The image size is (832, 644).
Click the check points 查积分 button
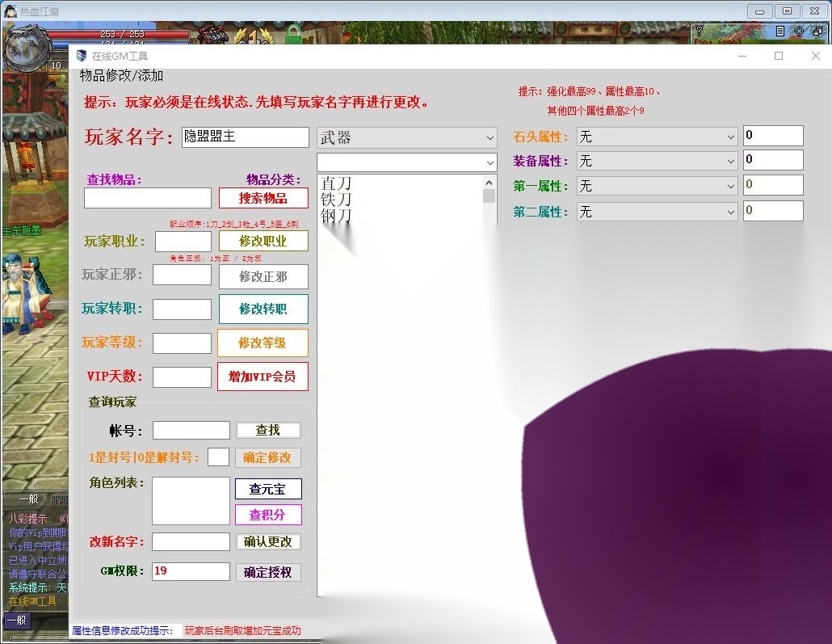coord(268,515)
